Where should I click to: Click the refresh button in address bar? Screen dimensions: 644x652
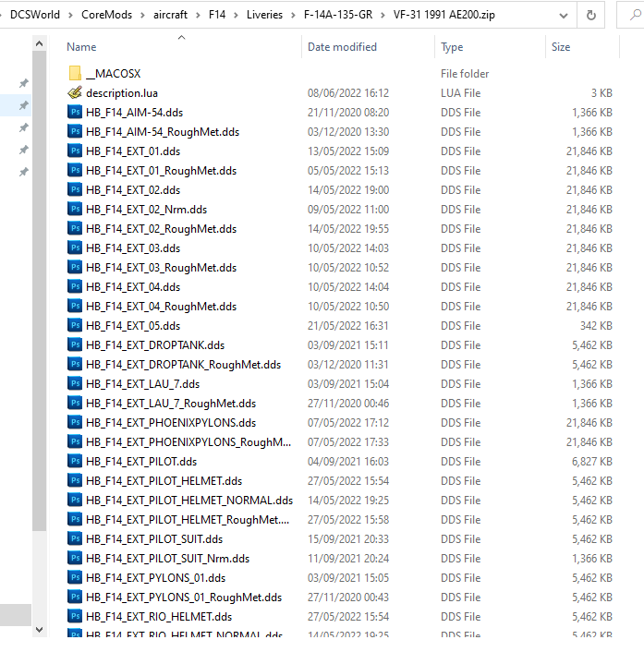(x=590, y=16)
